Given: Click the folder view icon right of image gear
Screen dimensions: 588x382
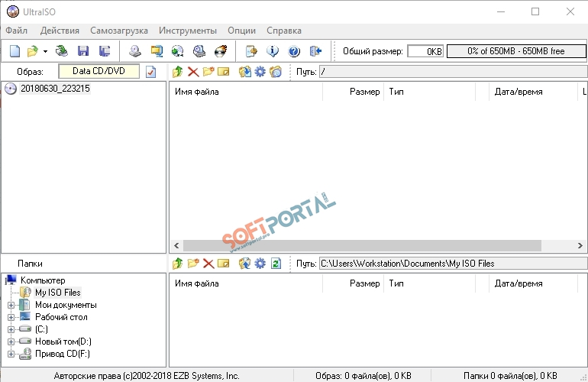Looking at the screenshot, I should tap(276, 72).
